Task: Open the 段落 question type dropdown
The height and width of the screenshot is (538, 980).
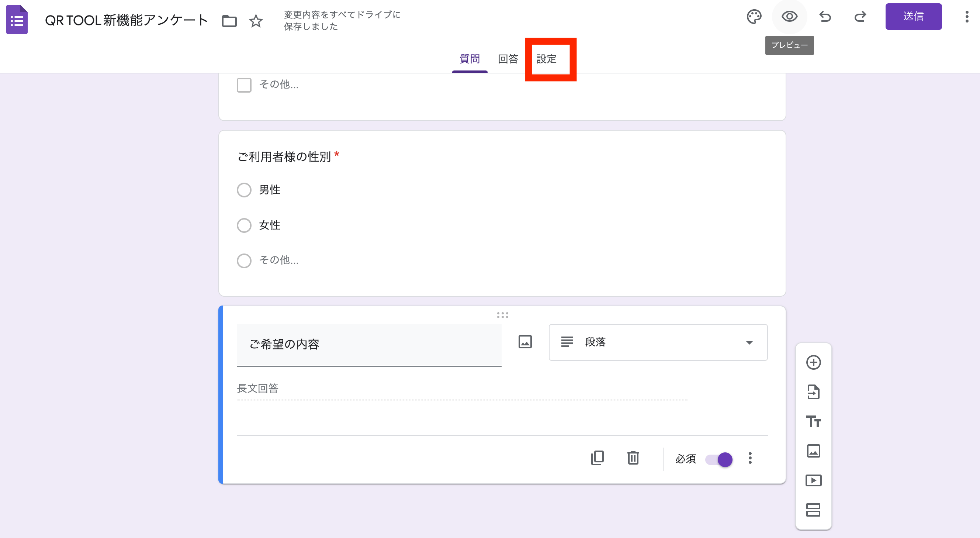Action: tap(657, 342)
